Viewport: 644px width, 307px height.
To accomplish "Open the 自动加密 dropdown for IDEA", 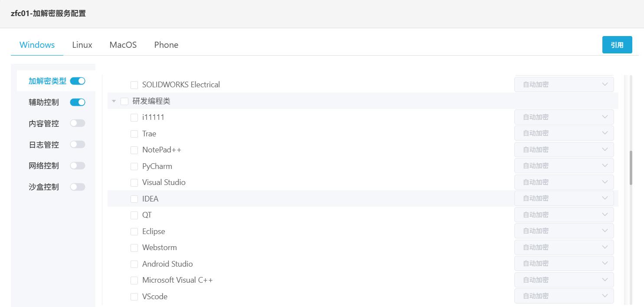I will point(564,198).
